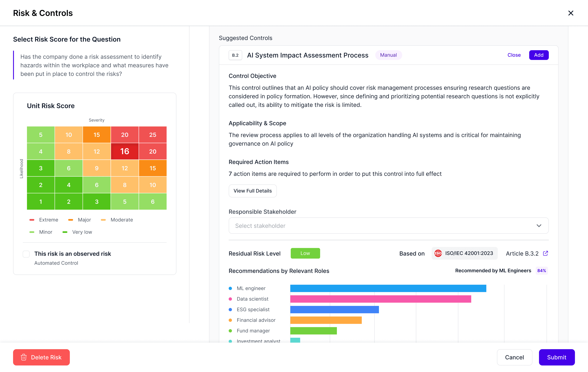Click View Full Details button
This screenshot has width=588, height=372.
click(x=253, y=191)
